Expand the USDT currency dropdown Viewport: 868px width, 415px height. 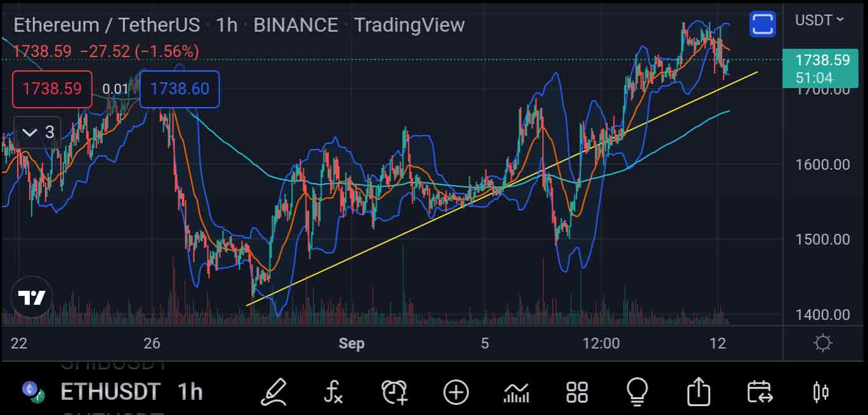819,20
